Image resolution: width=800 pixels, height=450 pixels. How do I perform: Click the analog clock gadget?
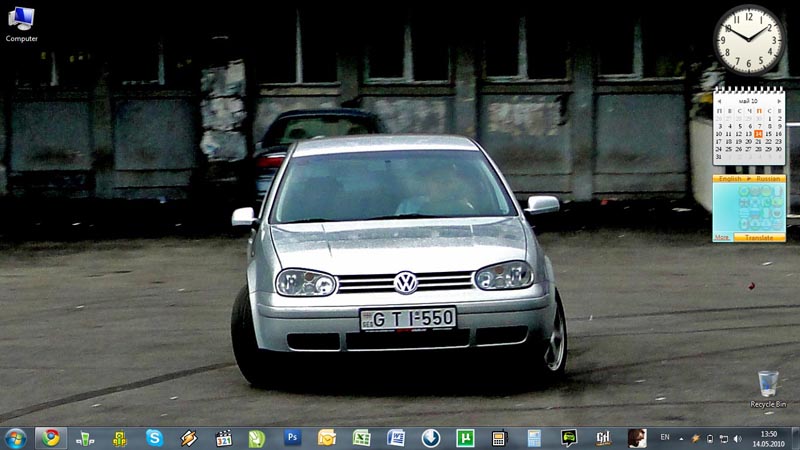748,40
